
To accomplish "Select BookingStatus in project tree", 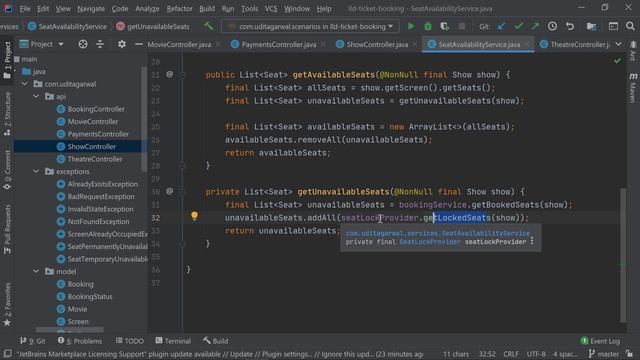I will click(x=90, y=296).
